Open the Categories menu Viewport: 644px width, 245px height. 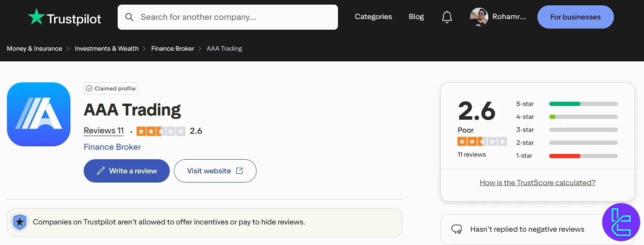pos(373,17)
